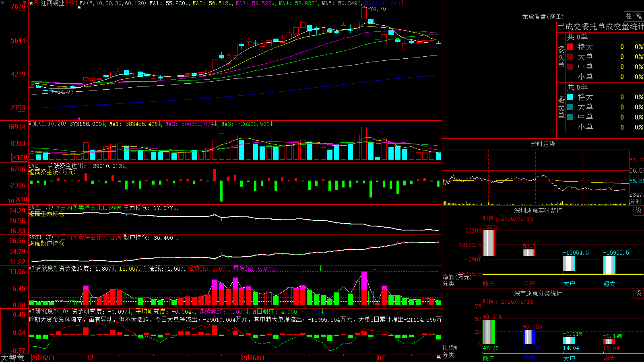644x362 pixels.
Task: Click the 超赢主力持仓 yellow label
Action: point(46,214)
